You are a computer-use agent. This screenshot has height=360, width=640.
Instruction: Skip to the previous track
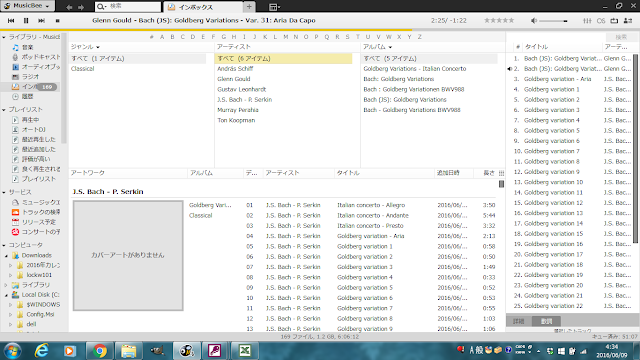pos(11,20)
